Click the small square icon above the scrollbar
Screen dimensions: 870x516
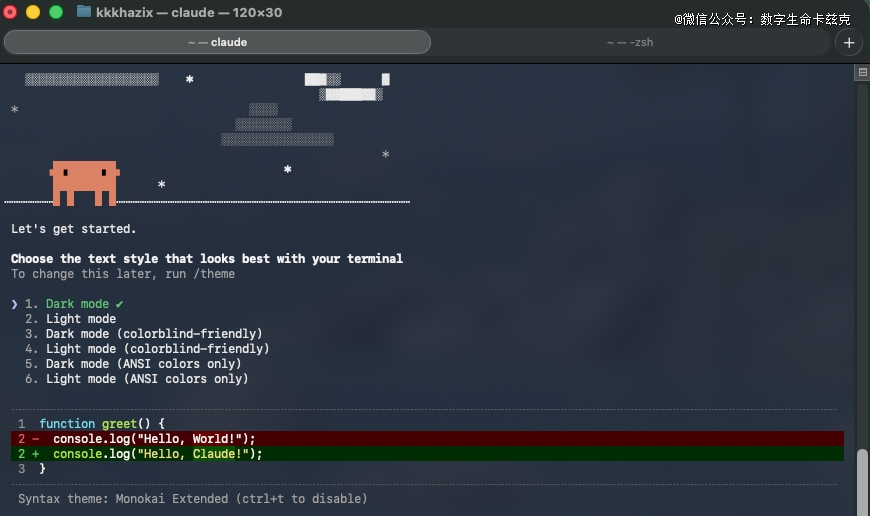(861, 73)
